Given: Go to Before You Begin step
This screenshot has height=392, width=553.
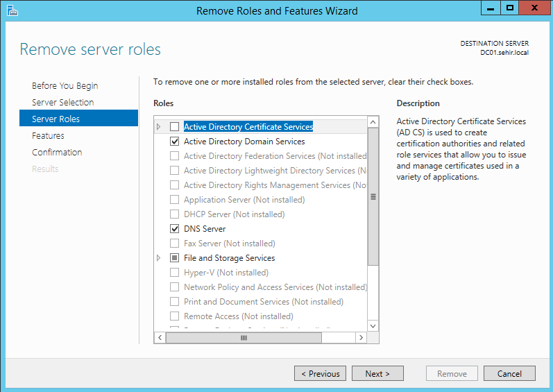Looking at the screenshot, I should pos(65,86).
